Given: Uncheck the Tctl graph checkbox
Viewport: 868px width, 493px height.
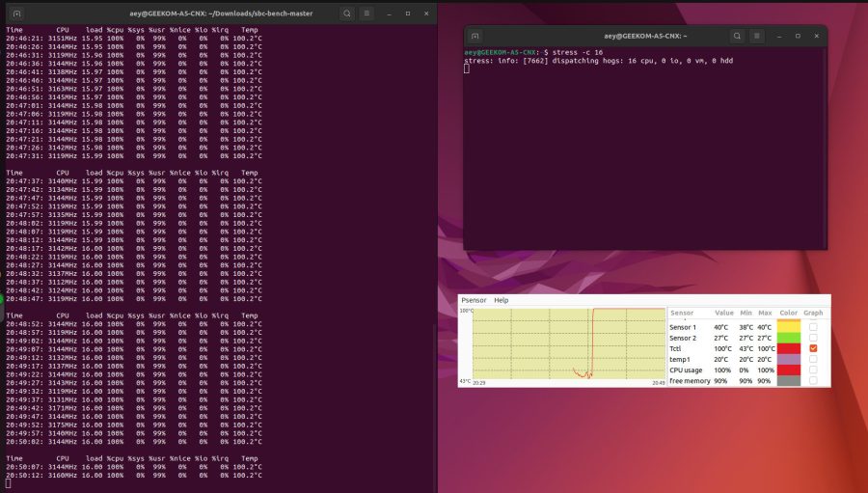Looking at the screenshot, I should pos(814,348).
